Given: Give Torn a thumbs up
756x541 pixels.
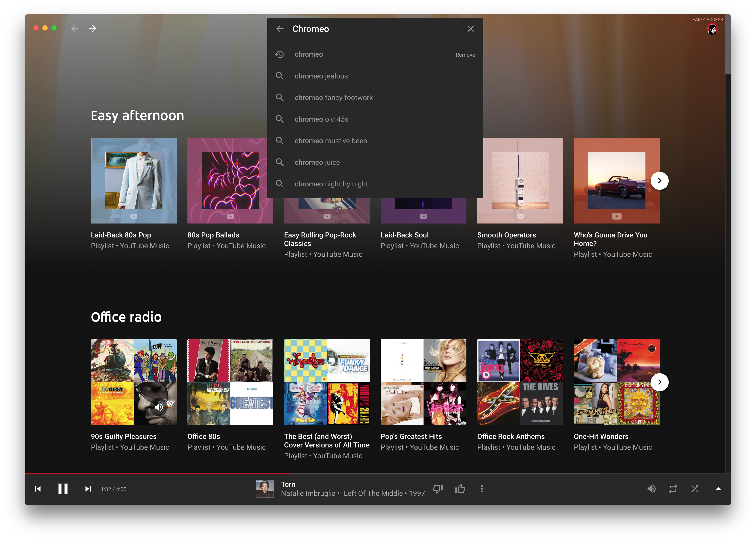Looking at the screenshot, I should 460,489.
